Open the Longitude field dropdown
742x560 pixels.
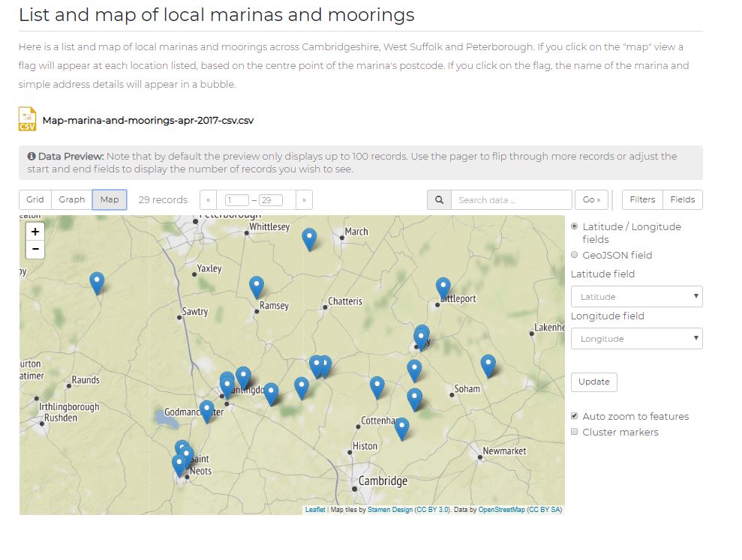[636, 338]
